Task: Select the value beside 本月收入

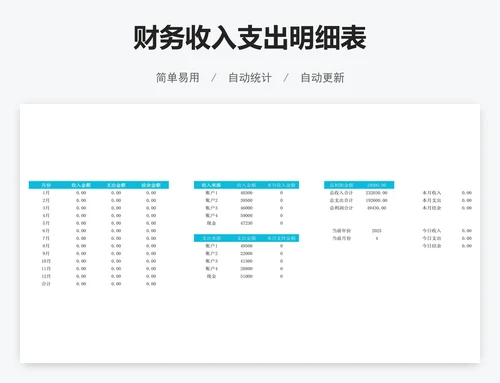Action: pos(467,193)
